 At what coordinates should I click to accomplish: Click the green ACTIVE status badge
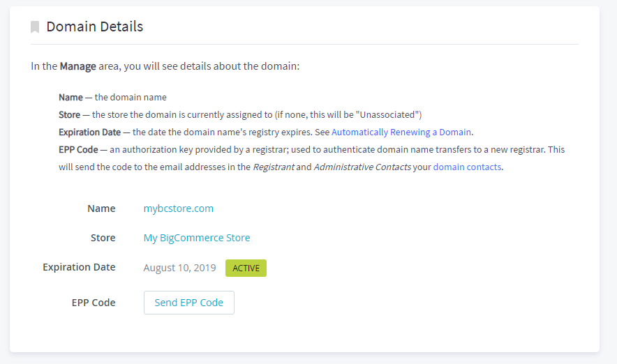tap(246, 268)
